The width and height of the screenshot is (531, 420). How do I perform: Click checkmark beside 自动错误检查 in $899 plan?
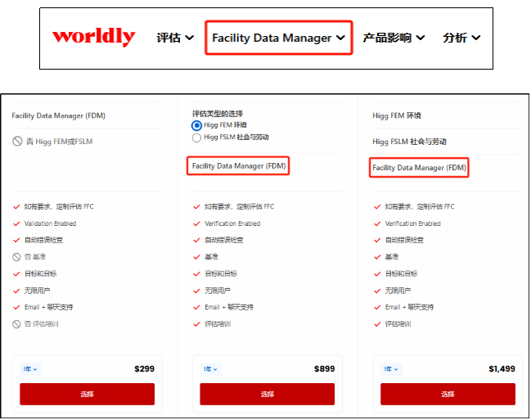point(196,241)
